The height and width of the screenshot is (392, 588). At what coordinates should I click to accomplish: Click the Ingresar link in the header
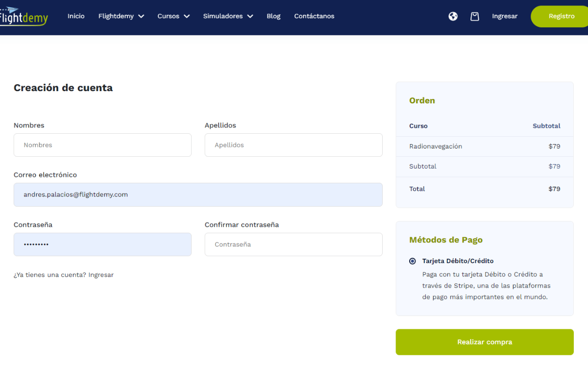(x=505, y=16)
